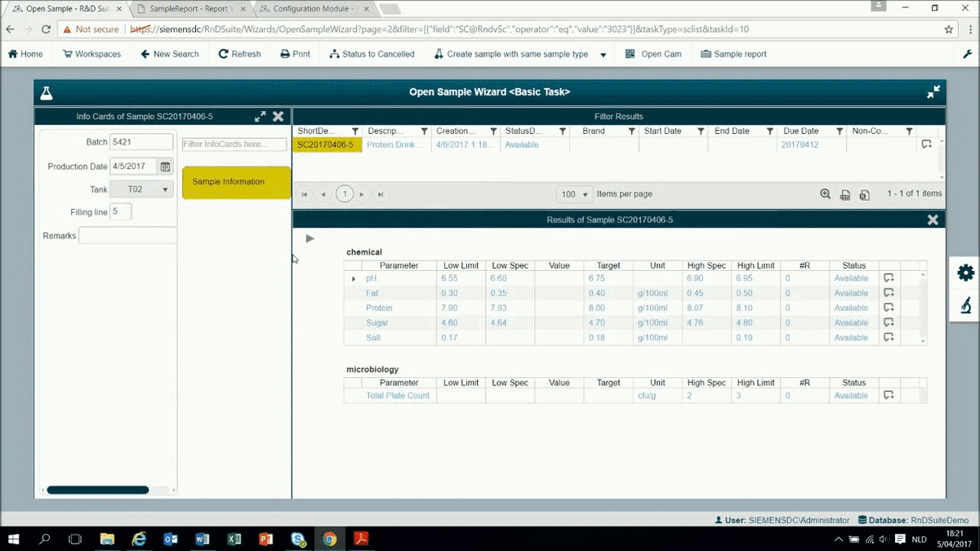Open comment icon in Total Plate Count row
This screenshot has width=980, height=551.
pyautogui.click(x=889, y=396)
